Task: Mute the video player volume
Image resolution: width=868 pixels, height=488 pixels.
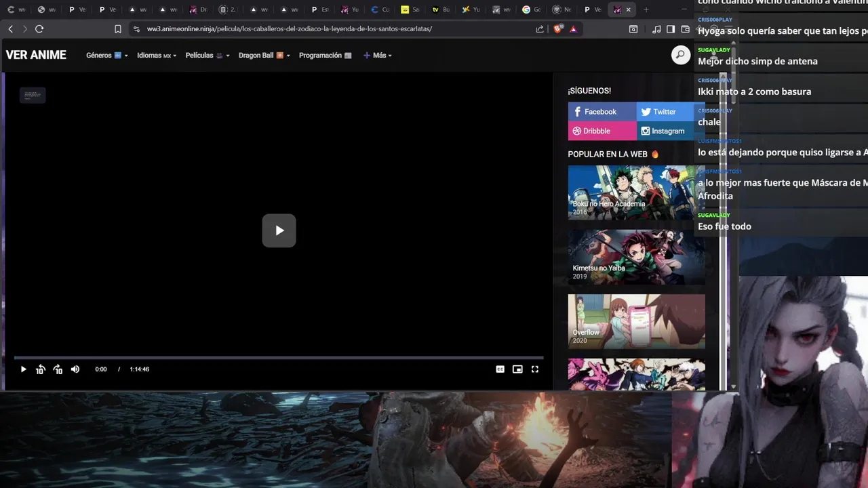Action: coord(75,369)
